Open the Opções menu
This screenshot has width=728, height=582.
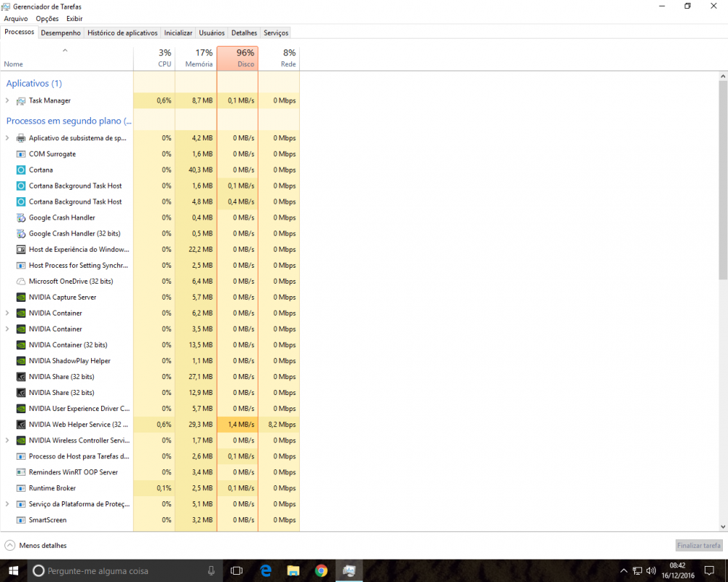[47, 18]
